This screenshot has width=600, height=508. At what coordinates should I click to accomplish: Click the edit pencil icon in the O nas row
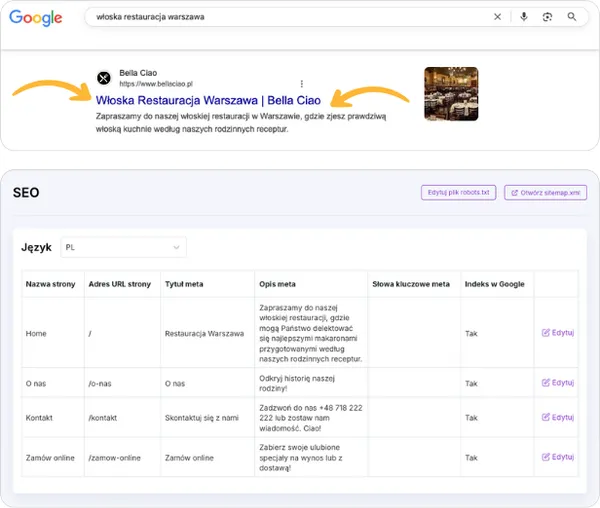coord(546,383)
